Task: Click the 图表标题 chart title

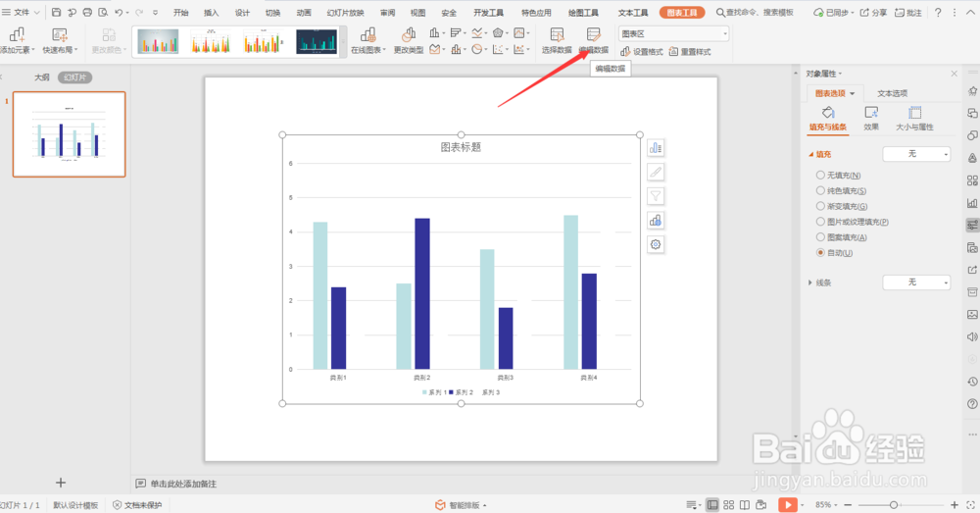Action: pyautogui.click(x=461, y=147)
